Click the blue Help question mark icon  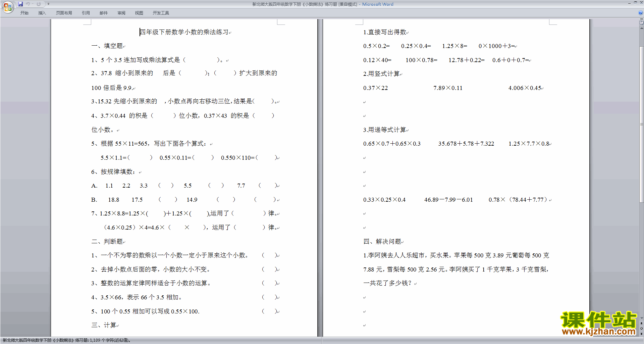coord(641,13)
